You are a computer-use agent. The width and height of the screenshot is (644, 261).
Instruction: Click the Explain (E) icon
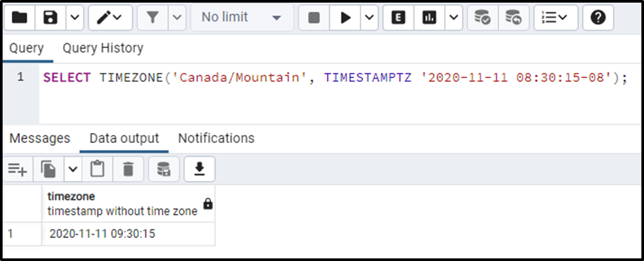(x=398, y=18)
